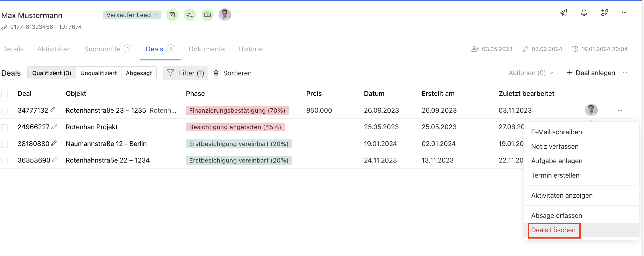Click the Deal anlegen button
Viewport: 644px width, 256px height.
591,73
